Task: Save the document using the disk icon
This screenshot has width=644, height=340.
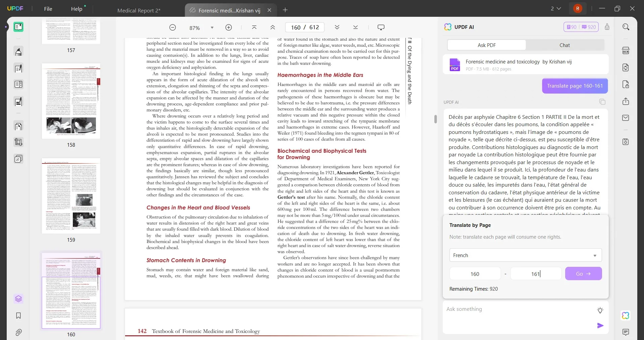Action: [x=626, y=142]
